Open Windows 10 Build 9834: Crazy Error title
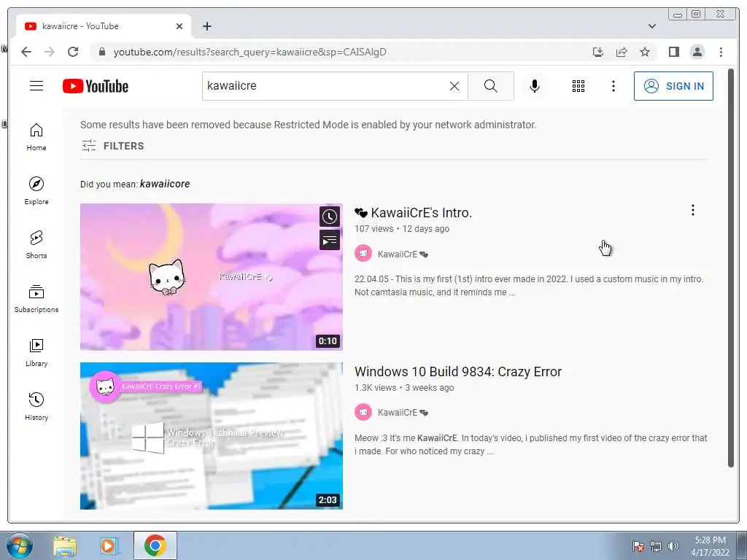Image resolution: width=747 pixels, height=560 pixels. coord(458,371)
